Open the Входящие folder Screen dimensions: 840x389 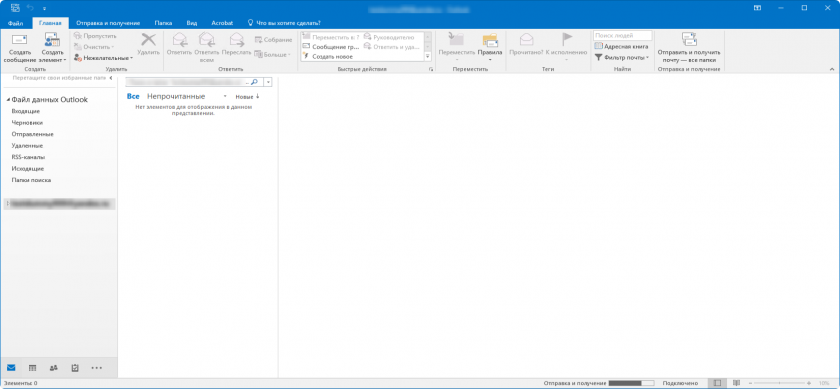coord(25,111)
